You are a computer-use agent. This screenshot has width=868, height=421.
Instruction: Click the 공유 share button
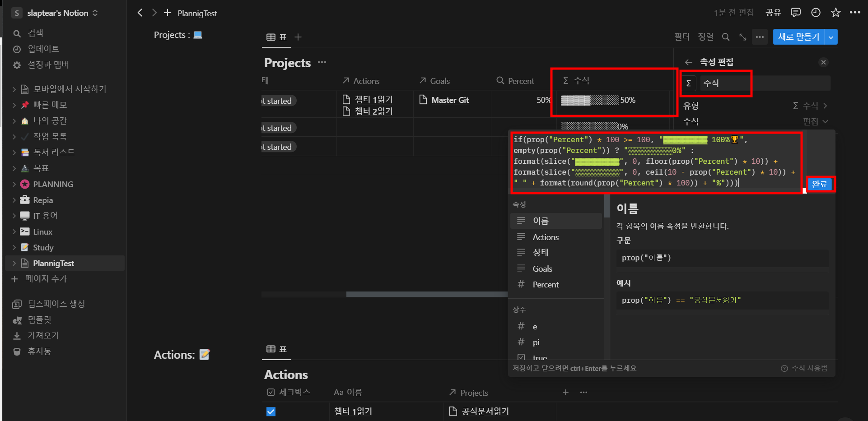(x=773, y=13)
